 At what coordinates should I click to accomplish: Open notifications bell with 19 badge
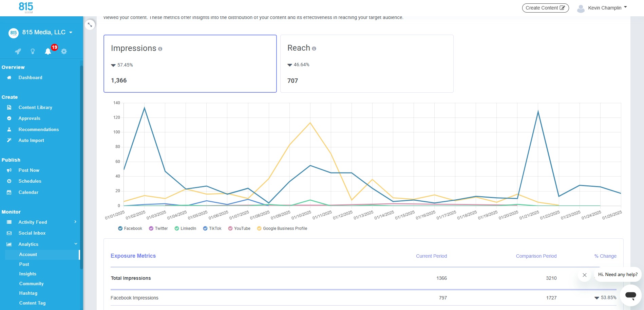tap(48, 51)
